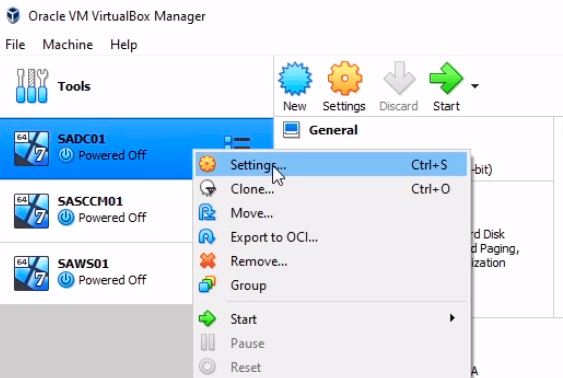Click the power state icon of SAWS01
The image size is (563, 378).
[x=66, y=280]
